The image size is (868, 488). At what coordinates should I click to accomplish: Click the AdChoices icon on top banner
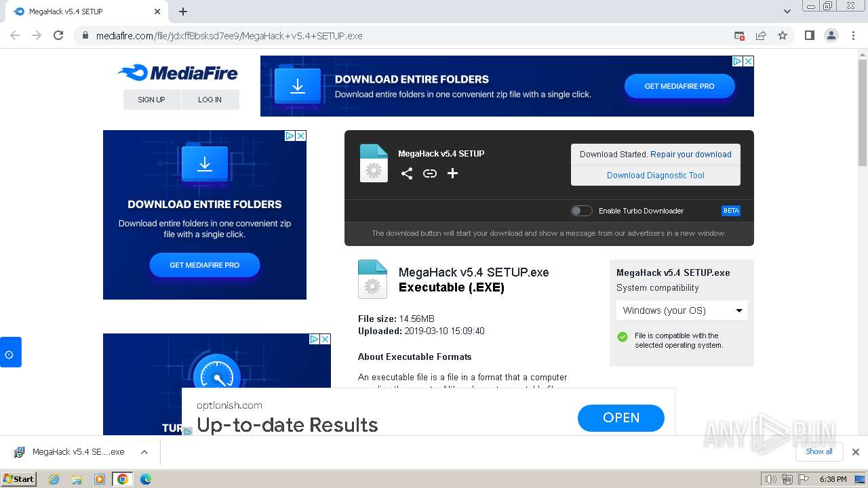pos(738,61)
